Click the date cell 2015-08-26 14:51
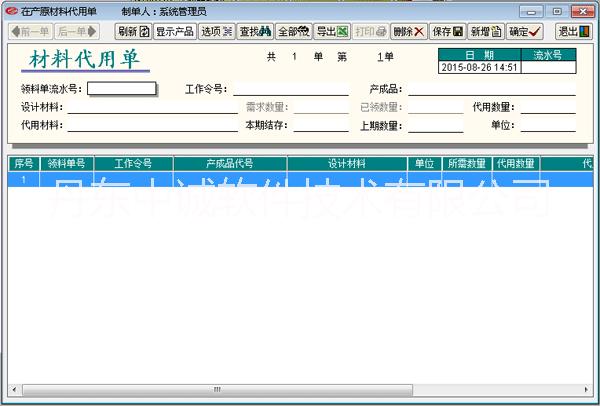Screen dimensions: 600x406 coord(479,67)
